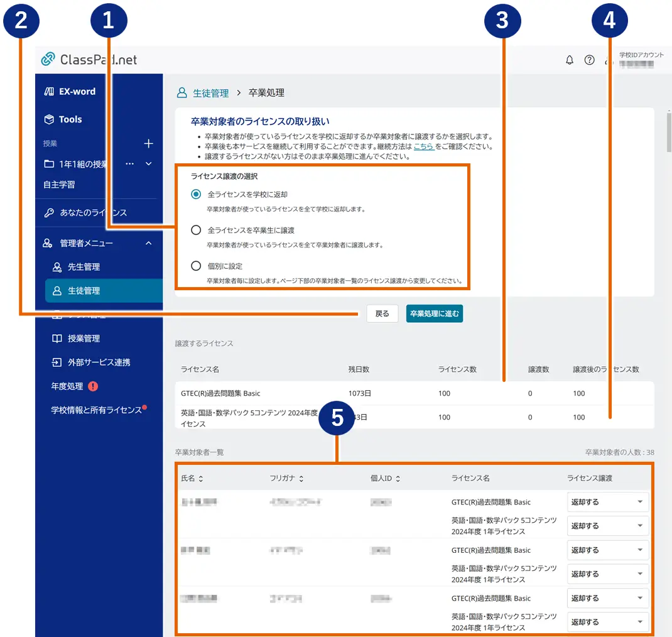672x637 pixels.
Task: Click the 生徒管理 breadcrumb link
Action: tap(210, 93)
